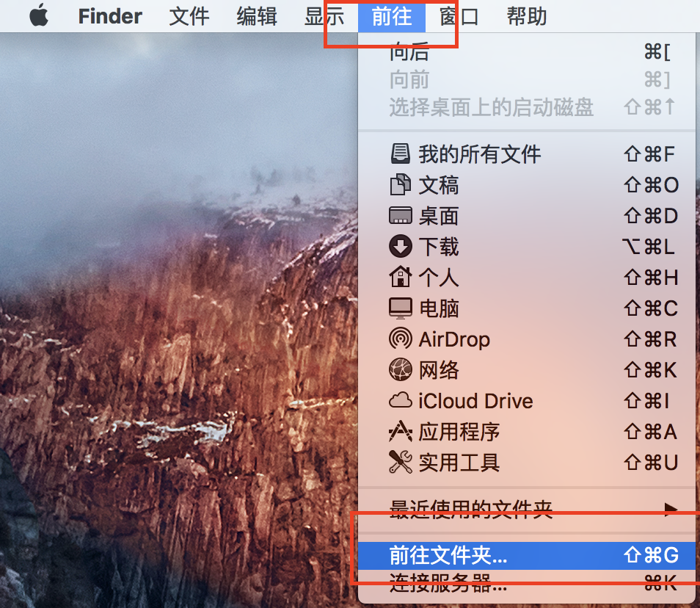
Task: Select the AirDrop menu entry
Action: [x=527, y=339]
